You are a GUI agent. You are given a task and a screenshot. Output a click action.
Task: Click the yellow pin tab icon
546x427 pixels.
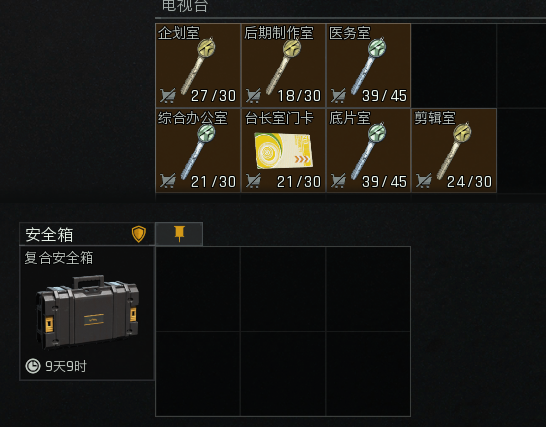click(179, 233)
